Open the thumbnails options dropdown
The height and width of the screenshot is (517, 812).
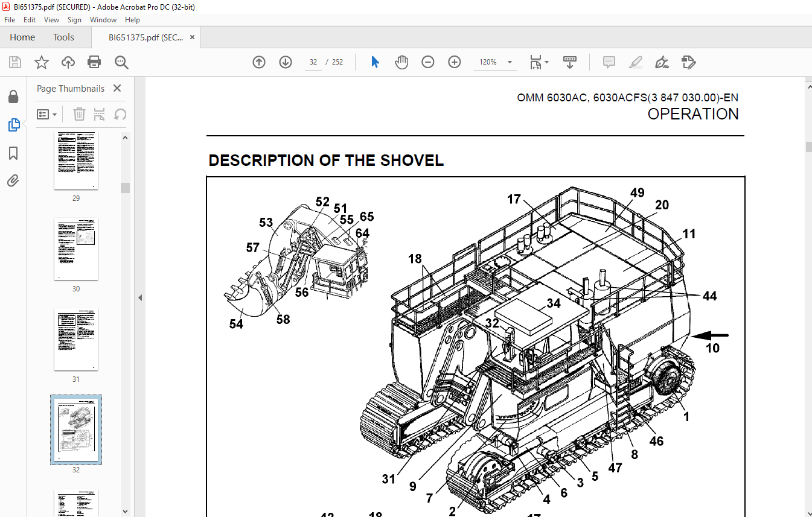coord(47,114)
